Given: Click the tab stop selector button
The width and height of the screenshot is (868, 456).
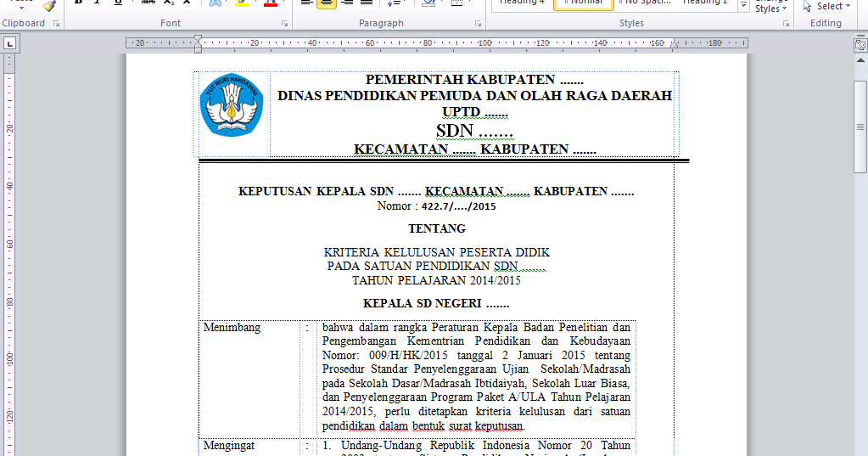Looking at the screenshot, I should tap(9, 43).
